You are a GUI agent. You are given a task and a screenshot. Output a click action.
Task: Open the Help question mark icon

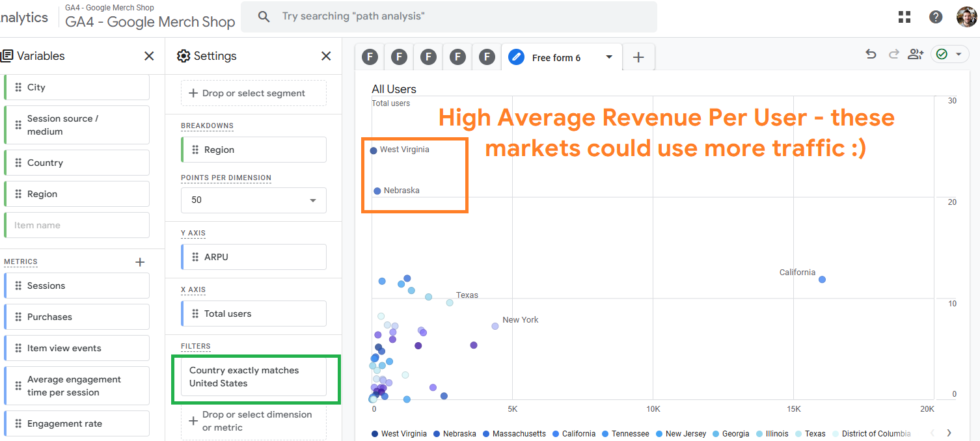click(x=936, y=17)
